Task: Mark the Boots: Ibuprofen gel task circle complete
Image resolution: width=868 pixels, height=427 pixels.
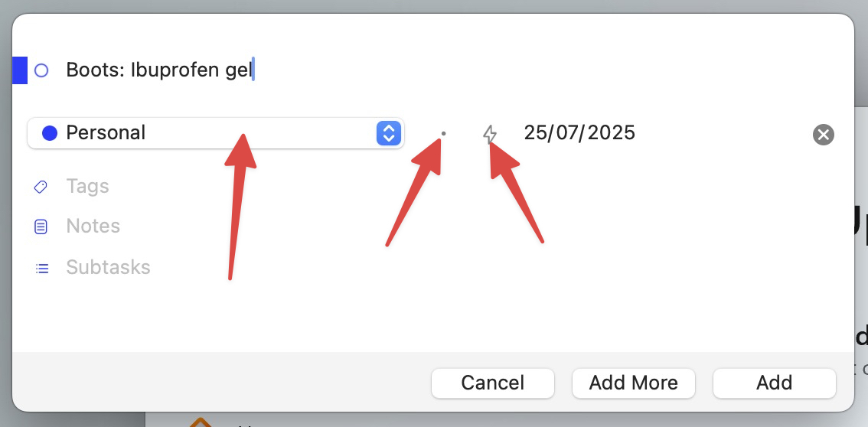Action: (41, 71)
